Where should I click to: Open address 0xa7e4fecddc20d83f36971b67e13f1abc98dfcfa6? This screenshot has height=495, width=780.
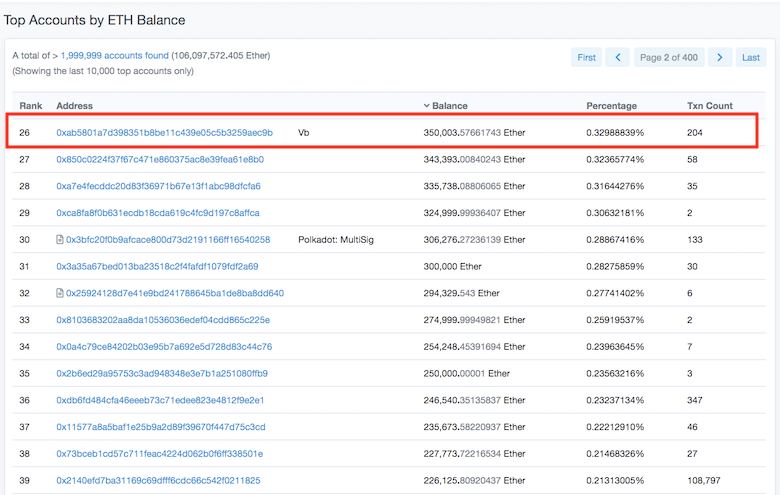(158, 186)
